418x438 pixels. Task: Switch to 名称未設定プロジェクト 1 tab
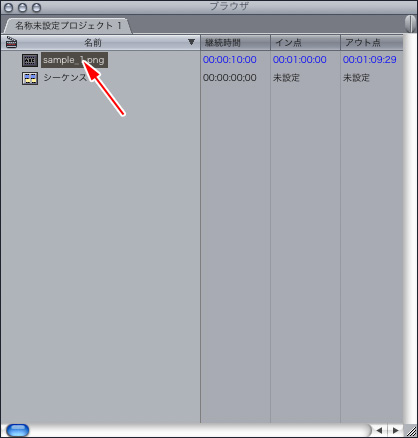click(x=68, y=26)
